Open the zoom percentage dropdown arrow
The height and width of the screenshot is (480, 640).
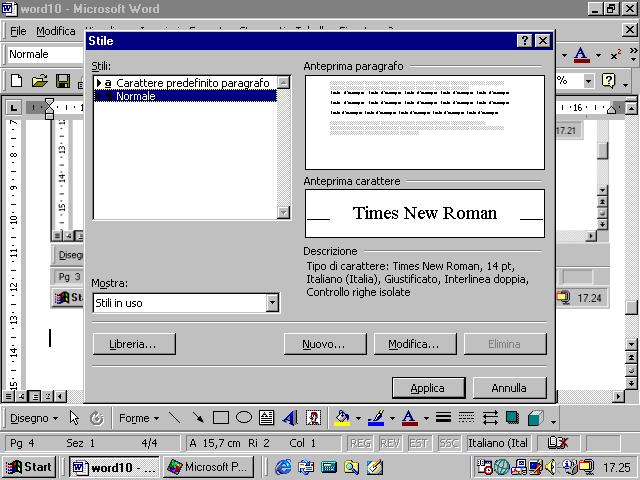(x=588, y=81)
